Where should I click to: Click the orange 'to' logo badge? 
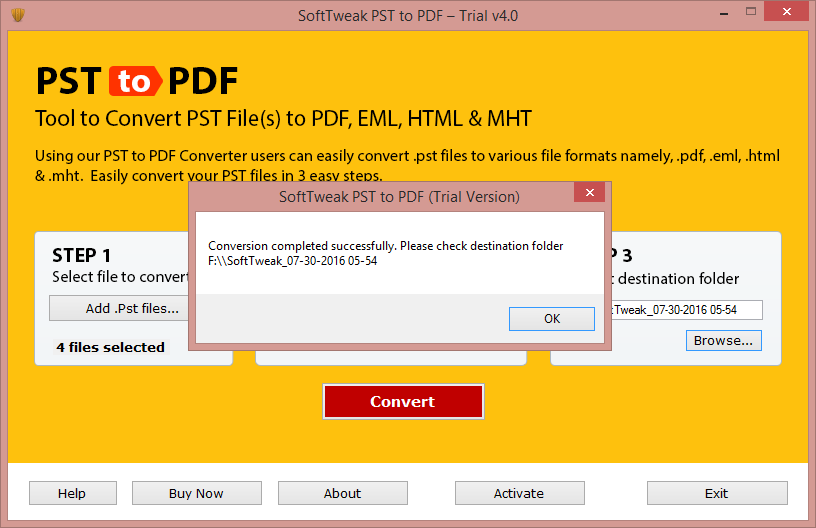[x=135, y=81]
